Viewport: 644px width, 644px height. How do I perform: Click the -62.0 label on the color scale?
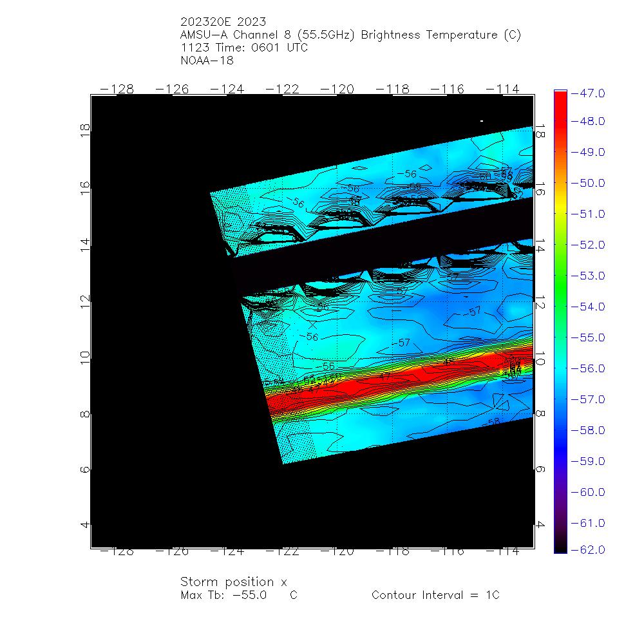592,549
